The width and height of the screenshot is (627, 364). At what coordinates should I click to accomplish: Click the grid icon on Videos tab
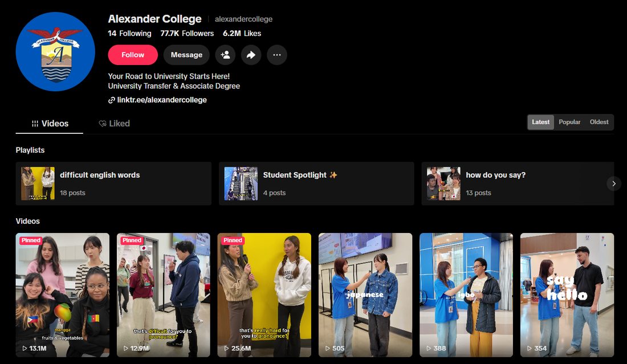coord(35,124)
